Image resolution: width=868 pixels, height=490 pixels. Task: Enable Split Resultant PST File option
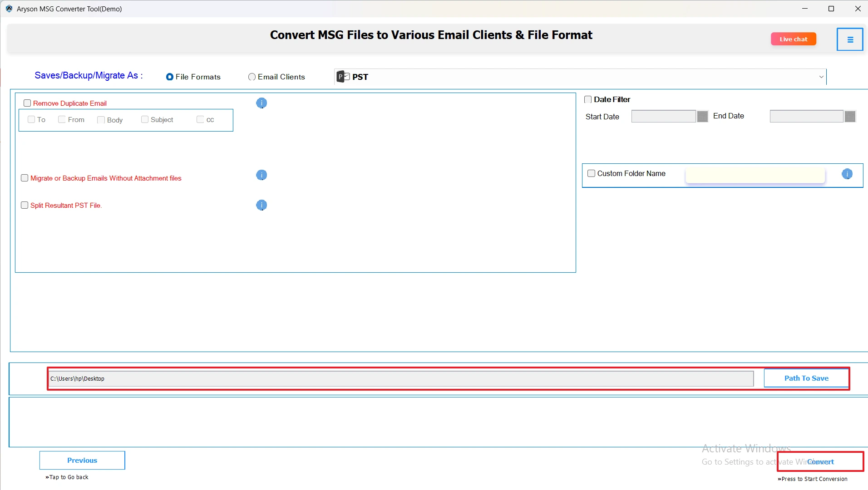25,205
